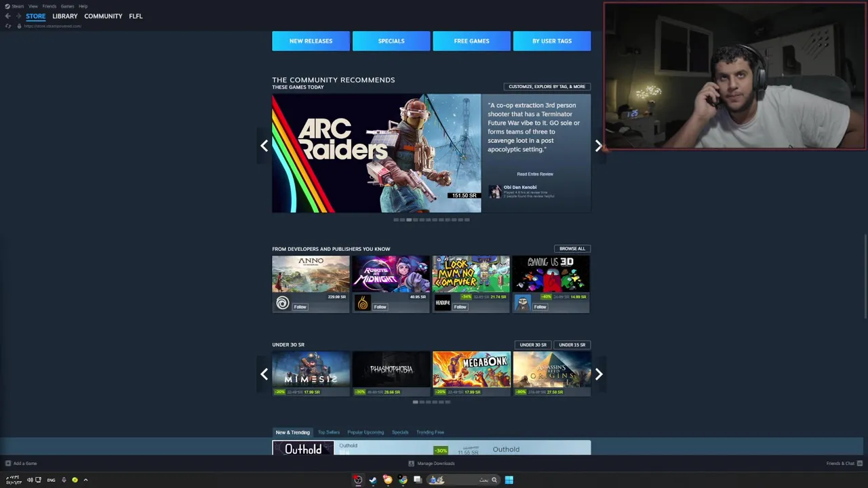Click the Steam logo icon in menu bar
This screenshot has height=488, width=868.
click(x=7, y=6)
